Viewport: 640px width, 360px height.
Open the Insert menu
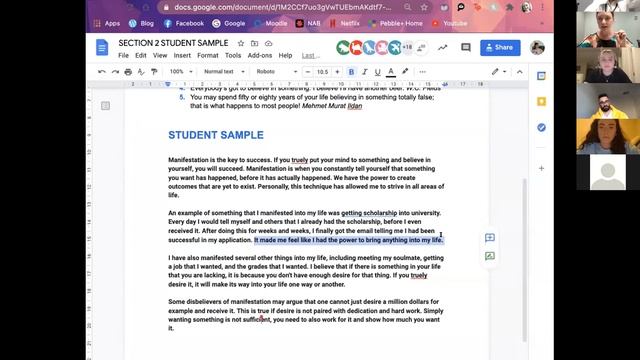click(x=182, y=56)
